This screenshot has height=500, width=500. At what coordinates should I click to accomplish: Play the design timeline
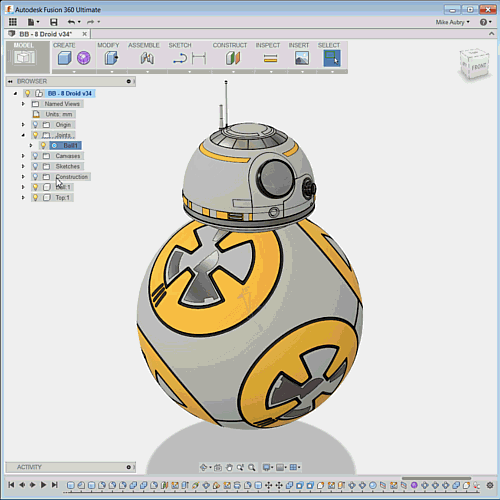coord(43,485)
